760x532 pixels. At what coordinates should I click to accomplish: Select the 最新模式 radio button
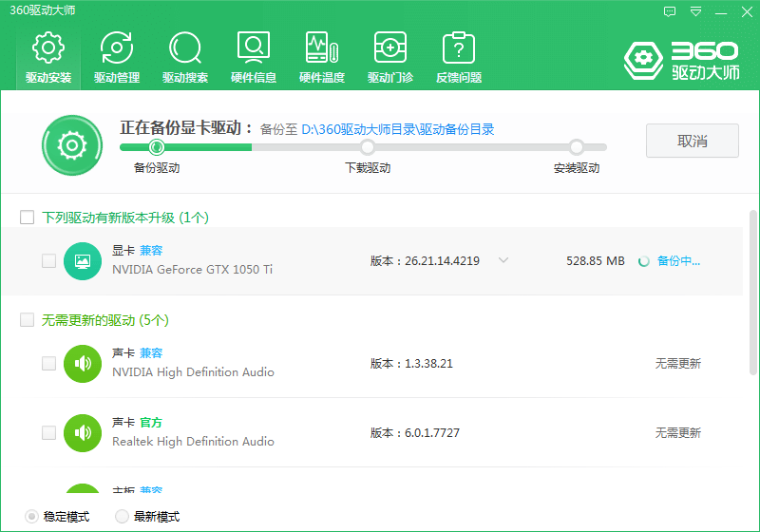tap(122, 517)
